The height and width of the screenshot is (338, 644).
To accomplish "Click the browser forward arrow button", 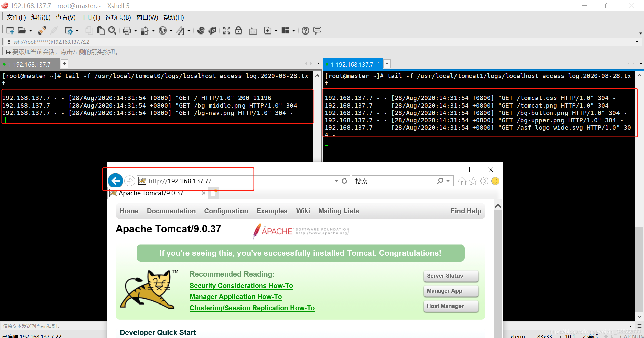I will (130, 181).
